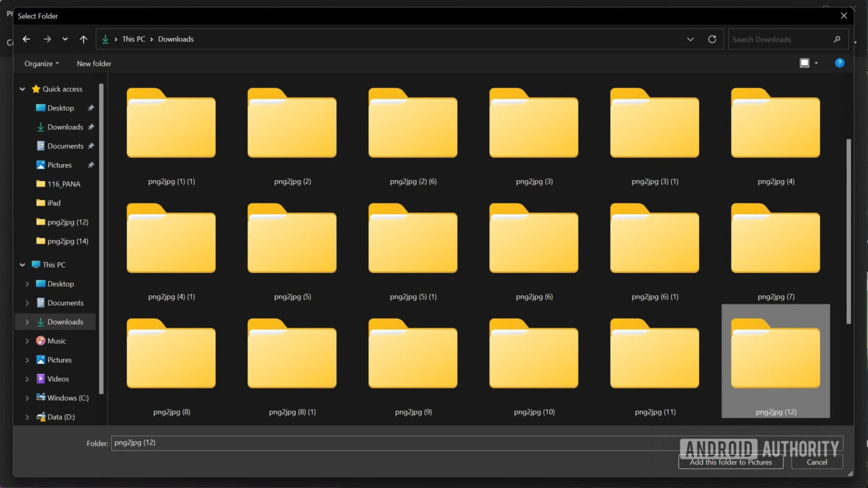Navigate to This PC via breadcrumb
Viewport: 868px width, 488px height.
tap(134, 39)
